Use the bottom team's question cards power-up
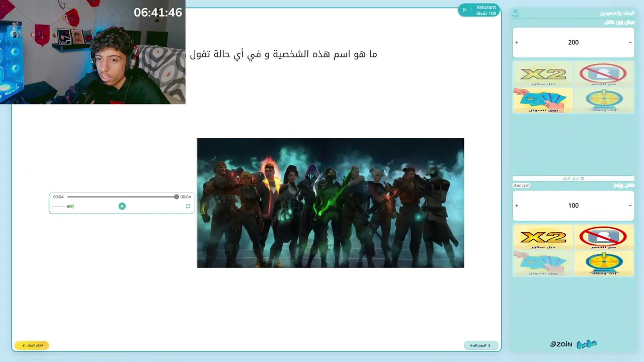 click(543, 263)
